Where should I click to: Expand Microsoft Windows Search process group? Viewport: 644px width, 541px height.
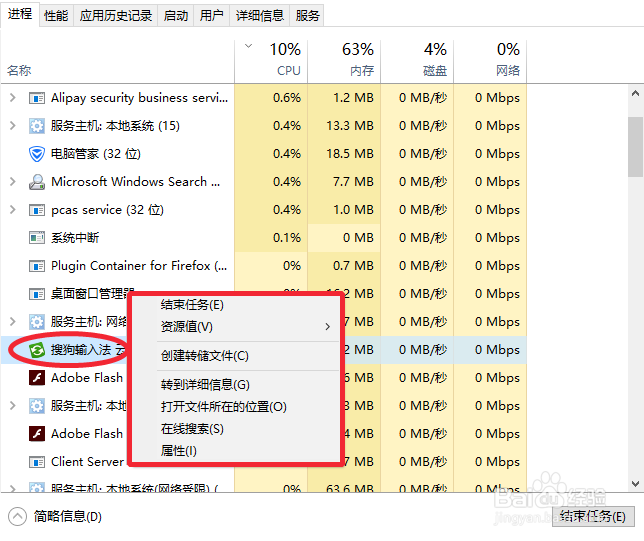pyautogui.click(x=13, y=182)
